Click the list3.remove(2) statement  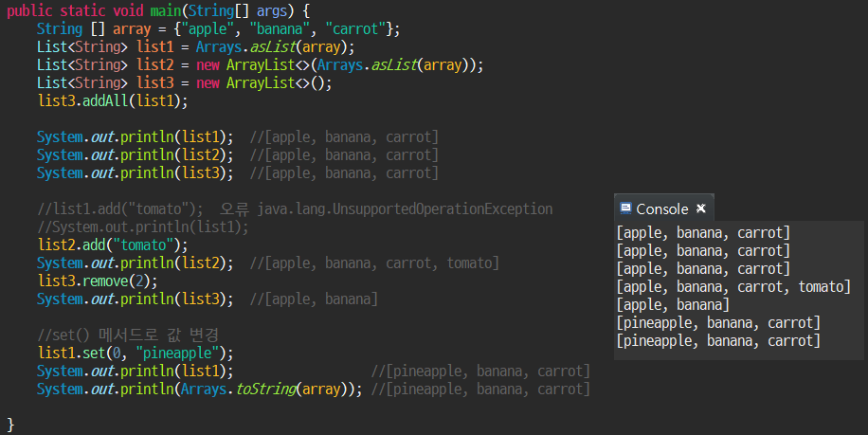point(98,281)
